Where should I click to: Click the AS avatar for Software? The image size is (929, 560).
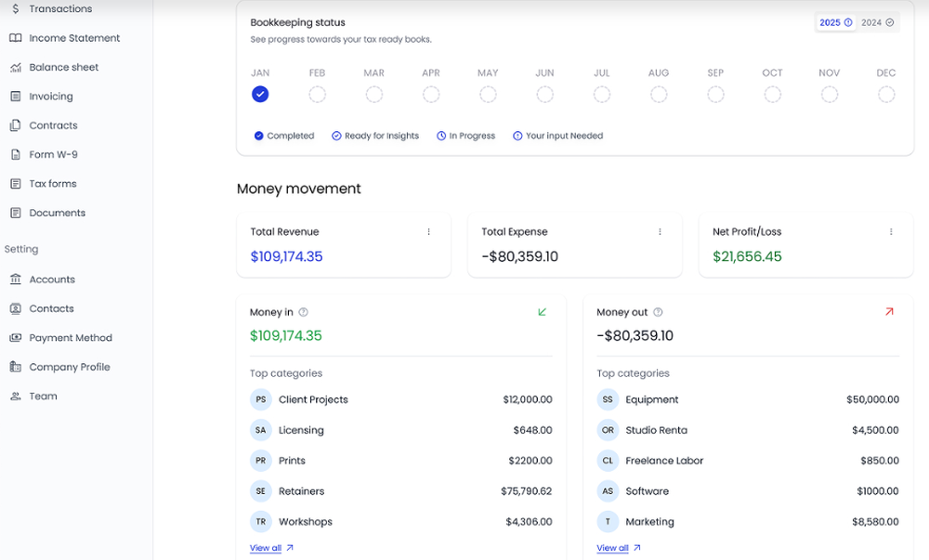click(x=608, y=491)
